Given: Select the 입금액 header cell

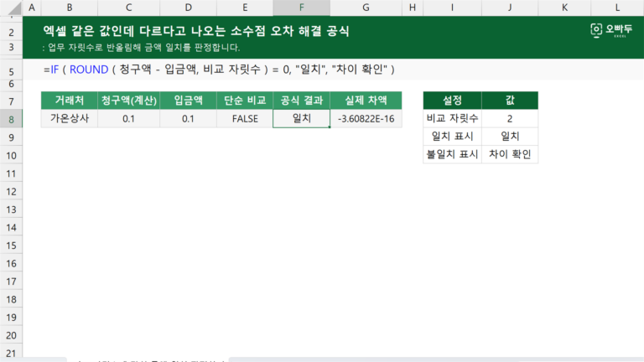Looking at the screenshot, I should click(188, 101).
